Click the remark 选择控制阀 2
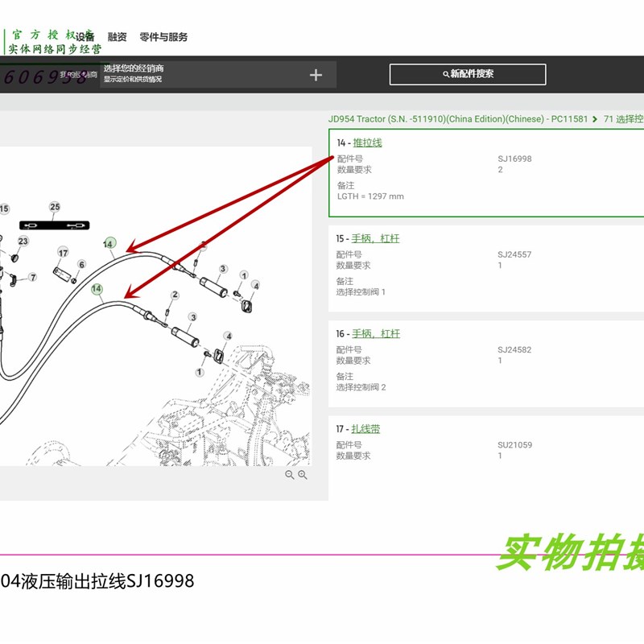 361,387
